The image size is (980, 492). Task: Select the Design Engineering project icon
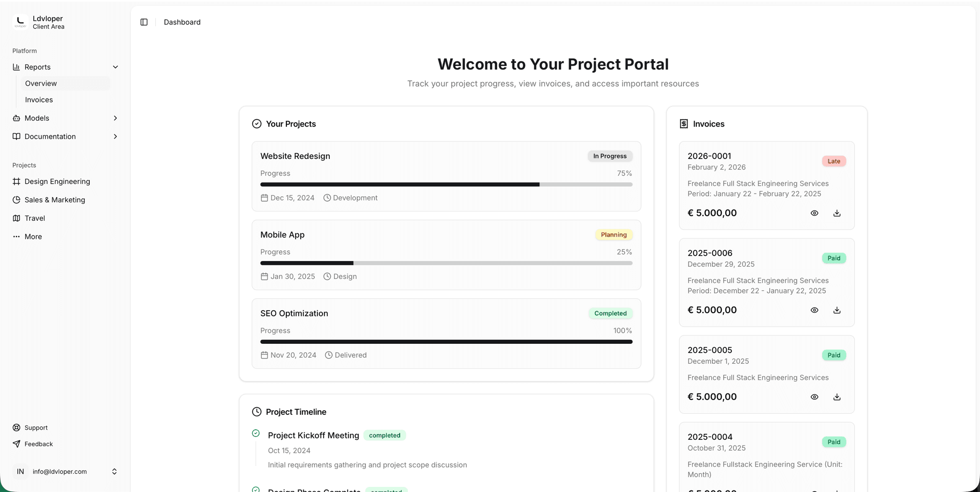point(16,181)
